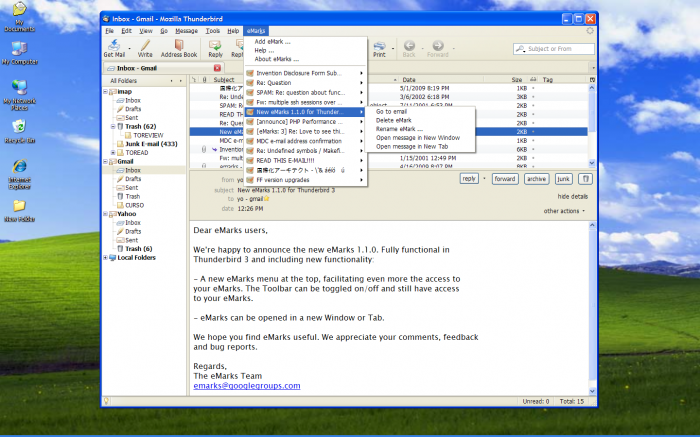
Task: Click the junk button
Action: 563,179
